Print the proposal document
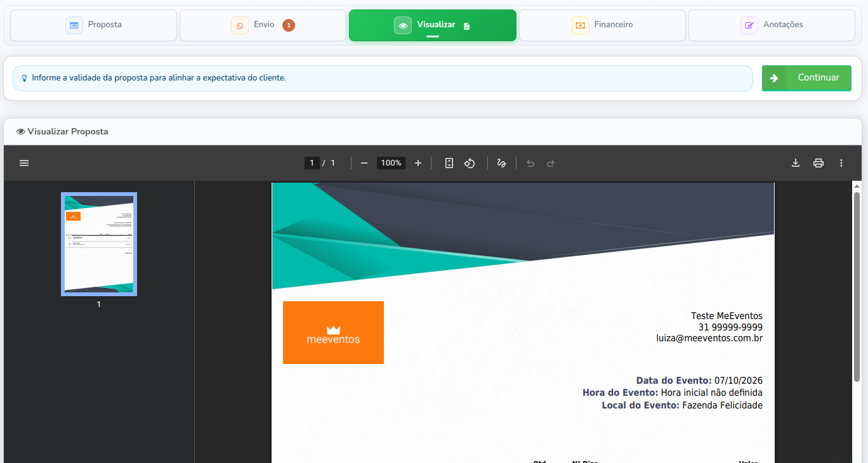 tap(819, 163)
